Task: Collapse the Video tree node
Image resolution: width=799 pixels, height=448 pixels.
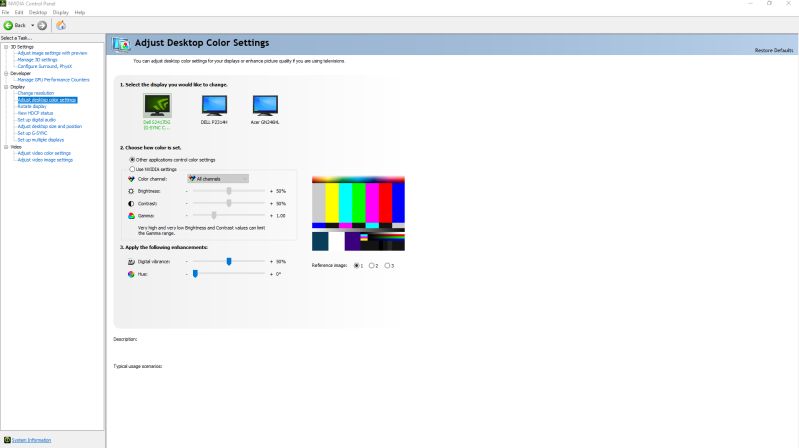Action: click(6, 147)
